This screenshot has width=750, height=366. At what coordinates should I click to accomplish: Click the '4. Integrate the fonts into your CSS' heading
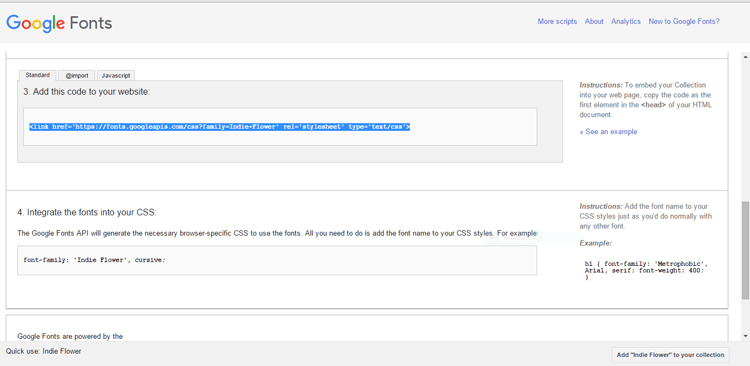point(87,212)
